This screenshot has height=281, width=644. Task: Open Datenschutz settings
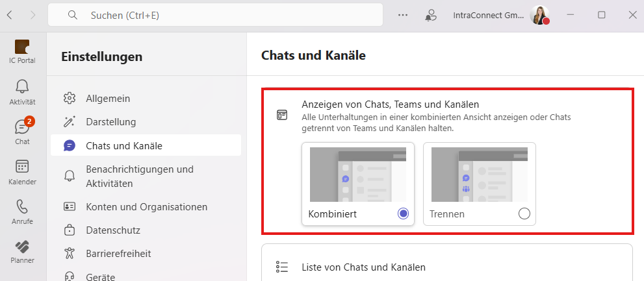pyautogui.click(x=146, y=230)
